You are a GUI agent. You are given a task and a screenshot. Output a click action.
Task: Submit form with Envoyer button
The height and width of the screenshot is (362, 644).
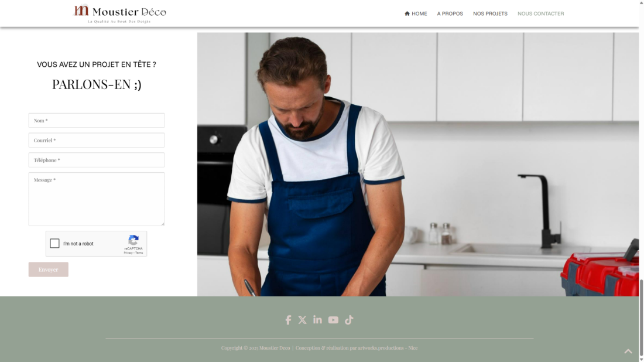point(49,269)
